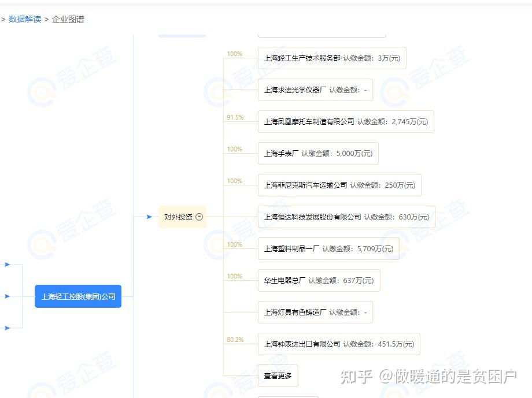532x398 pixels.
Task: Select the 对外投资 node label
Action: pyautogui.click(x=178, y=217)
